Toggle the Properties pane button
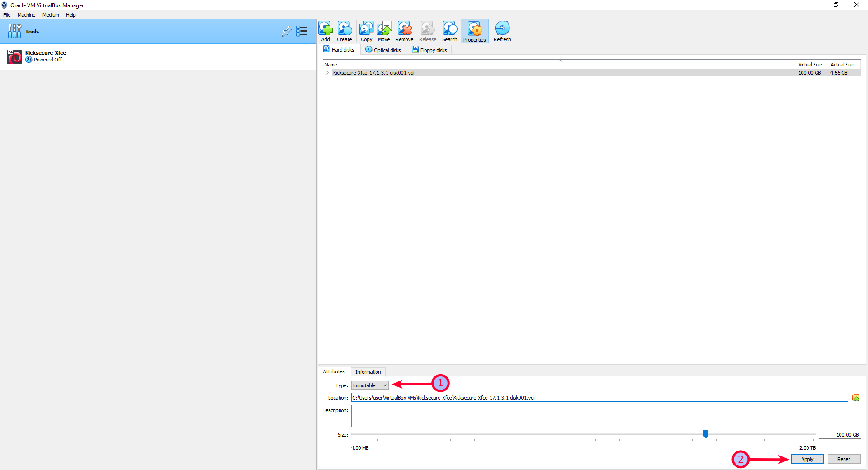This screenshot has width=868, height=470. pyautogui.click(x=474, y=31)
